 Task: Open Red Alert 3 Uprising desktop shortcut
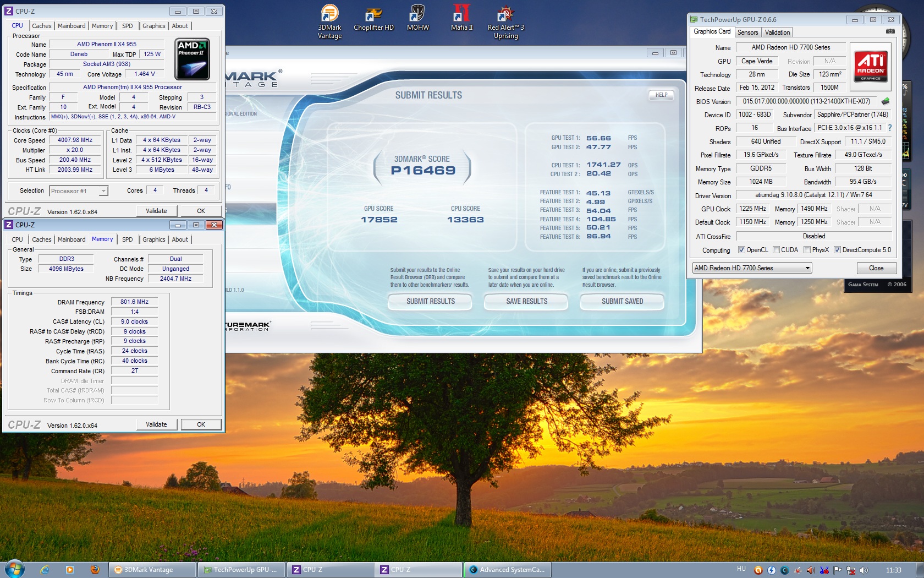pos(505,21)
